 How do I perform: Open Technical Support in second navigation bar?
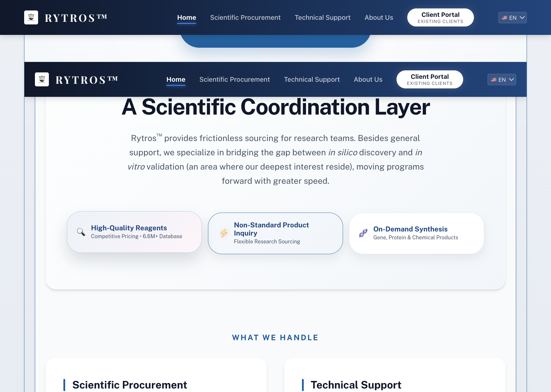[x=312, y=79]
